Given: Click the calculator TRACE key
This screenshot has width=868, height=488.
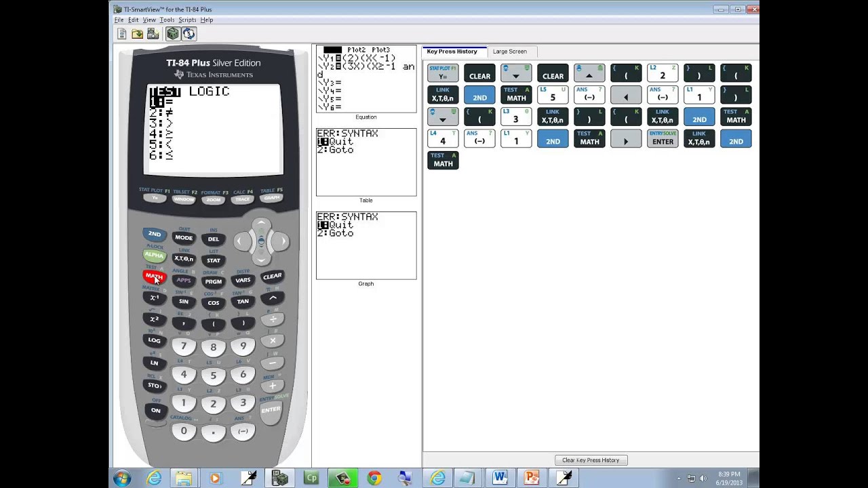Looking at the screenshot, I should (243, 199).
